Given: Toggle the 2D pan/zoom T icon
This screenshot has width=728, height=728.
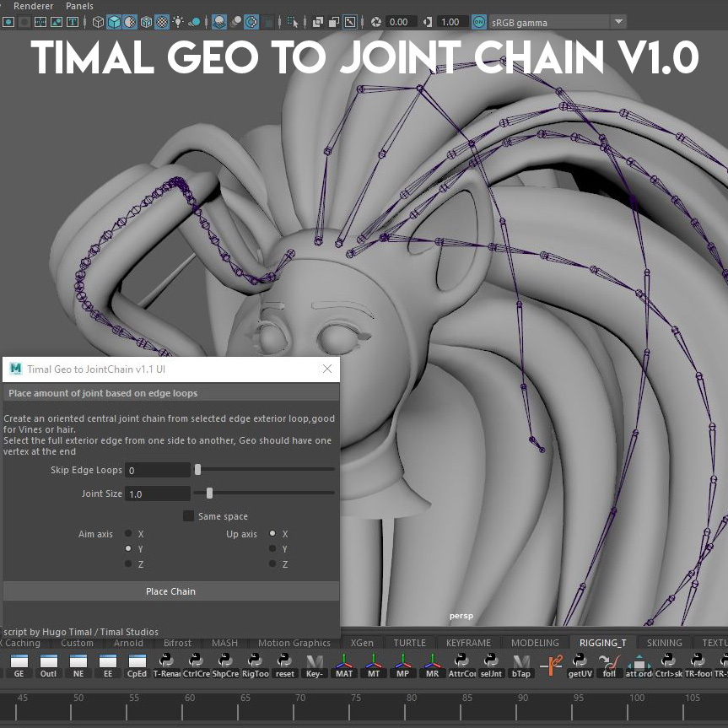Looking at the screenshot, I should click(73, 22).
